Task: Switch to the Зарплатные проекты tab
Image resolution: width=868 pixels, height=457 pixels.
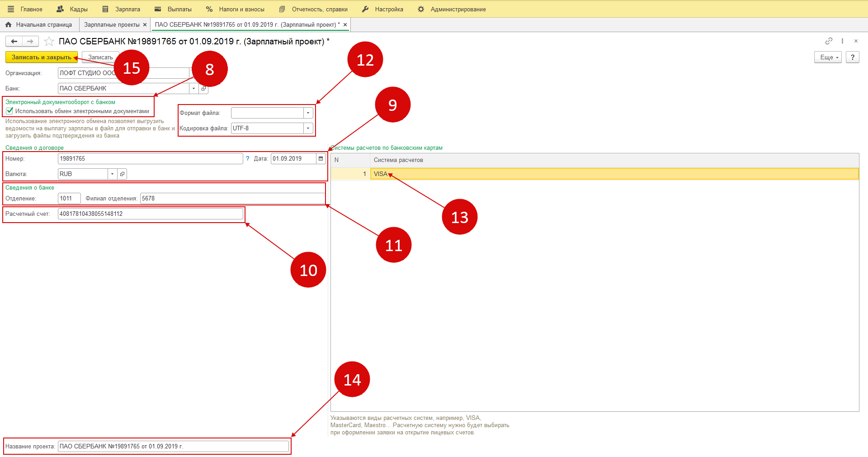Action: coord(112,25)
